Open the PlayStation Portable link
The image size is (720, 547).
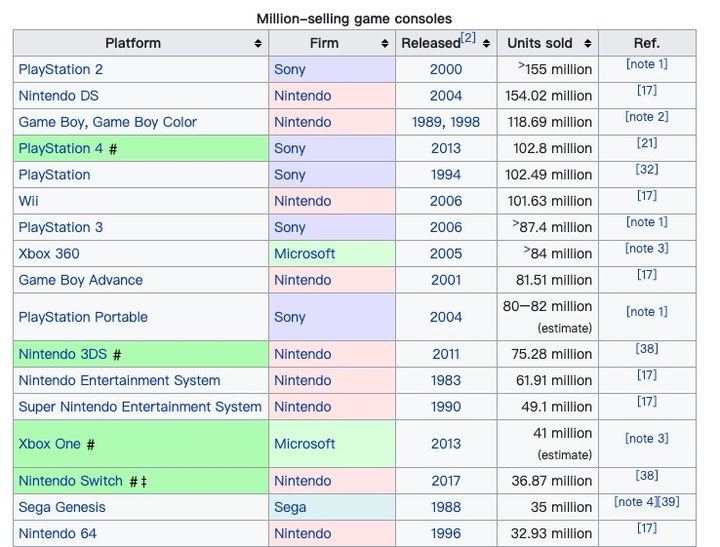(83, 317)
